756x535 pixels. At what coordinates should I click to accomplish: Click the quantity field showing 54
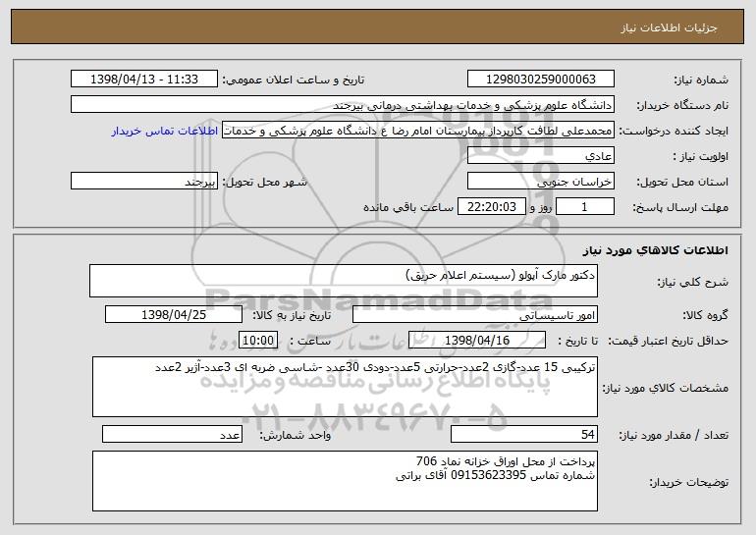point(524,434)
